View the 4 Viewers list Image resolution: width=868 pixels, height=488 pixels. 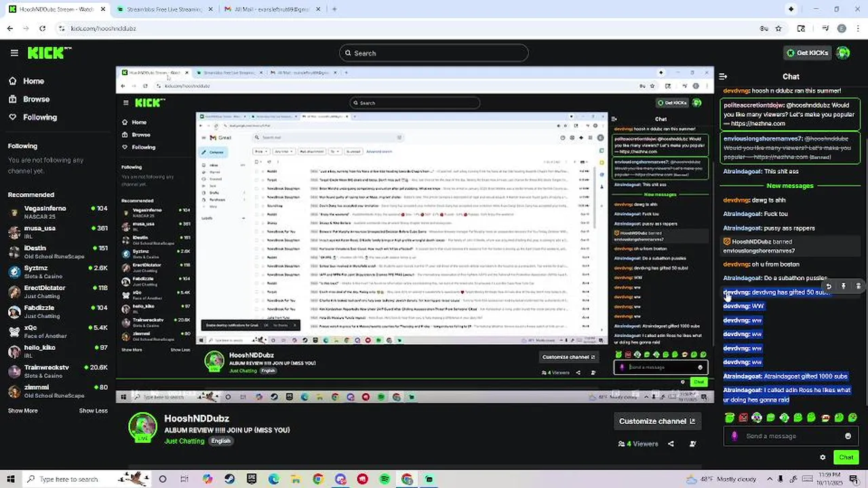click(x=638, y=444)
